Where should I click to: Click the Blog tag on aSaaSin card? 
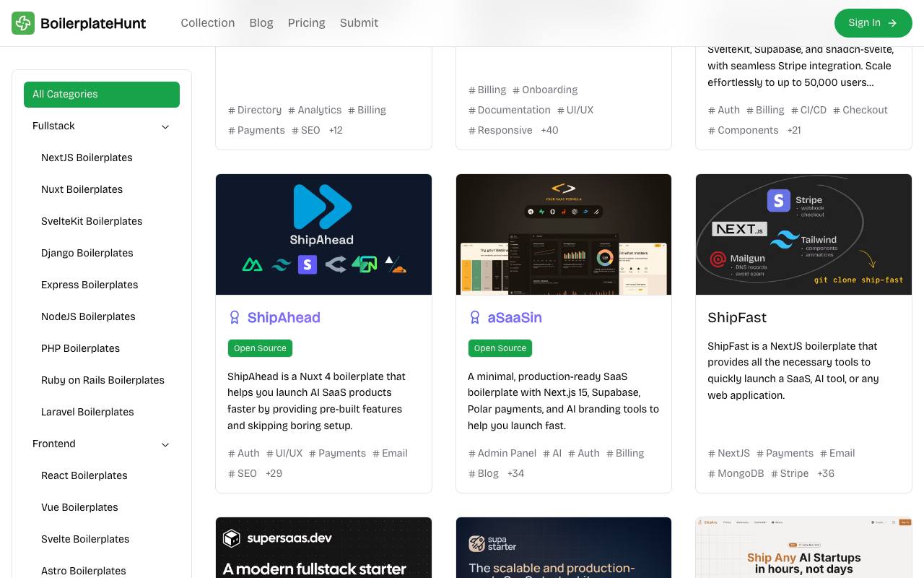coord(484,473)
